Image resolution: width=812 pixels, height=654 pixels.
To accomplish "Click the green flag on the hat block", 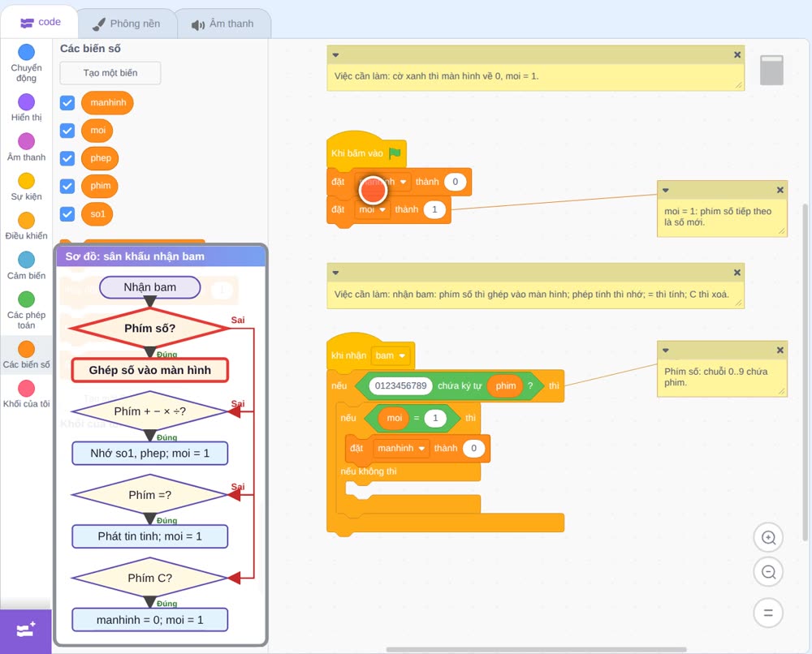I will pyautogui.click(x=395, y=153).
